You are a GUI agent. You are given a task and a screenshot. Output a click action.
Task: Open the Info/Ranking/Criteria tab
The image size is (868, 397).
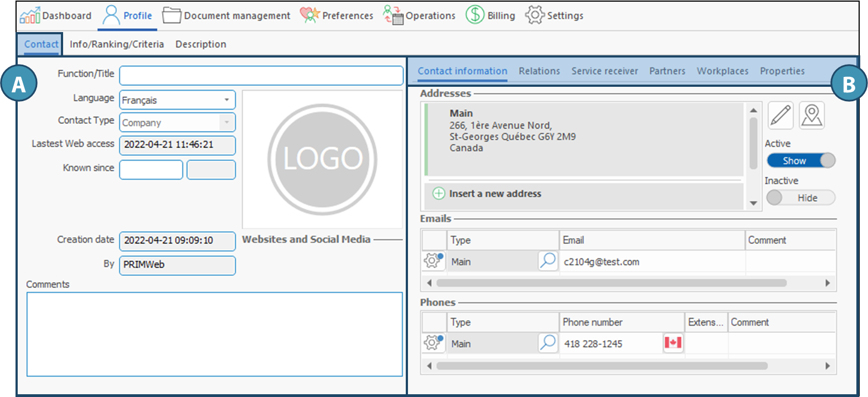(117, 44)
